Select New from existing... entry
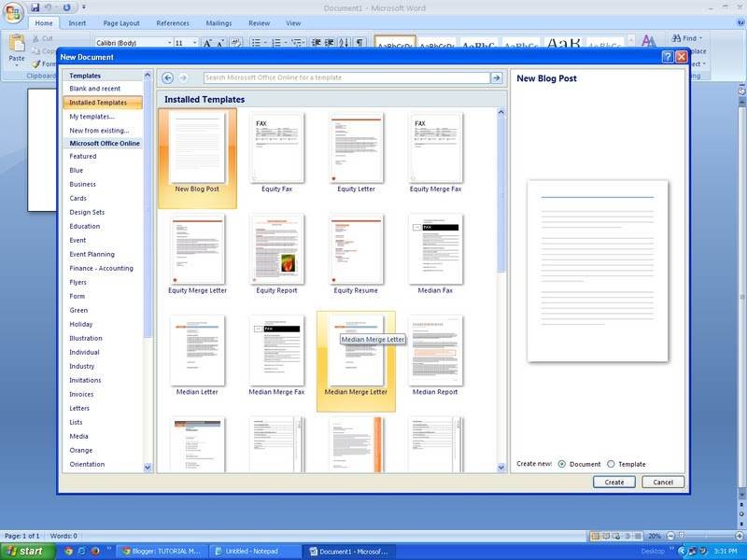The image size is (747, 560). [99, 131]
